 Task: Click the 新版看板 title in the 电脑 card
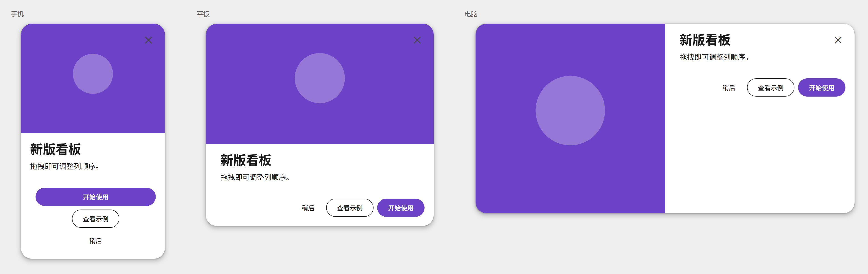click(x=705, y=40)
